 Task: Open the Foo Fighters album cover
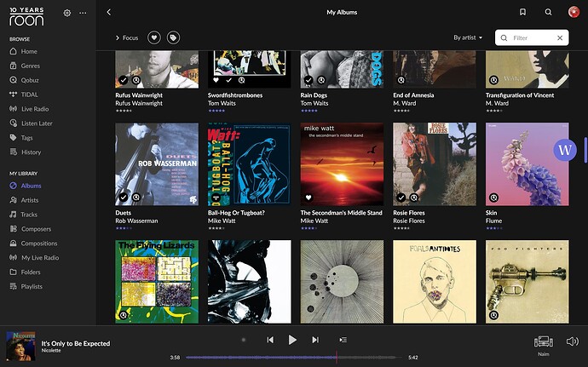click(527, 282)
